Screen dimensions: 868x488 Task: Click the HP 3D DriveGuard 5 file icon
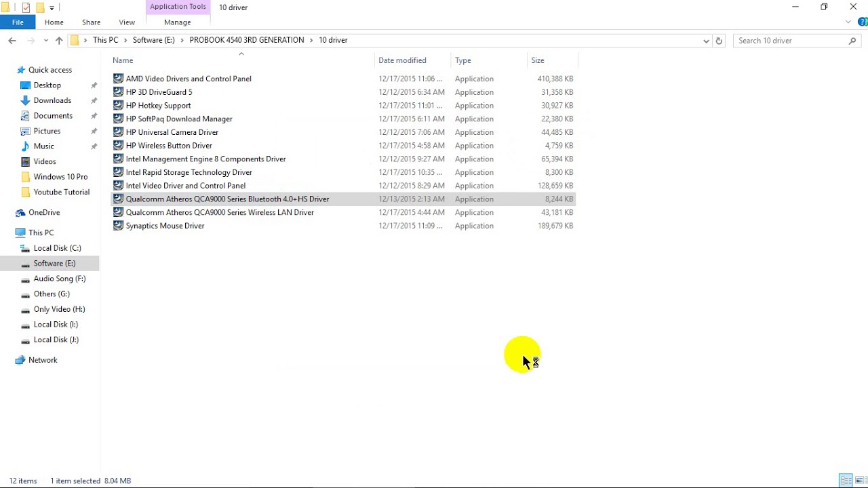(x=119, y=92)
